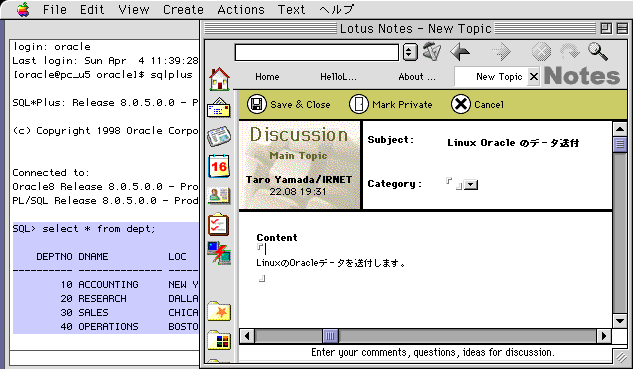
Task: Click the horizontal scrollbar thumb
Action: (330, 336)
